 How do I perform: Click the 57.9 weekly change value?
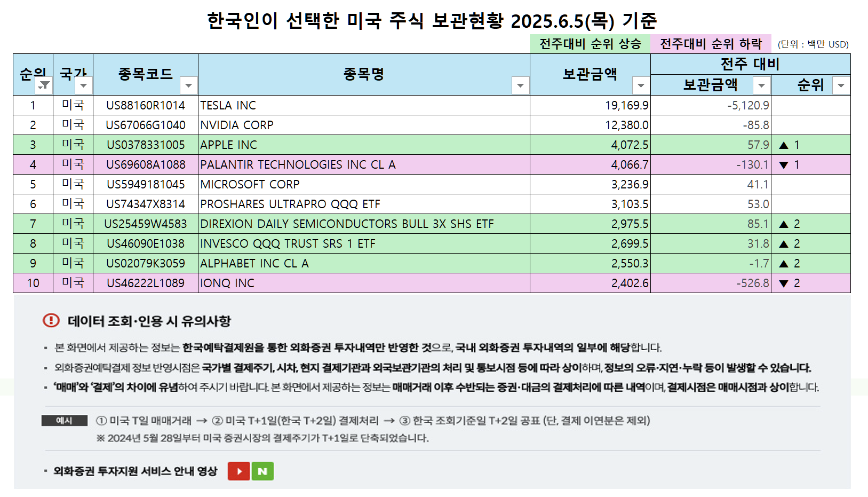[758, 145]
